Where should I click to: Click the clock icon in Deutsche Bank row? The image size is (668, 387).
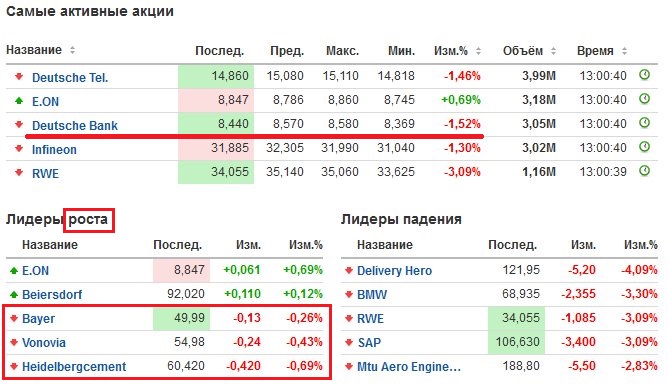(645, 123)
